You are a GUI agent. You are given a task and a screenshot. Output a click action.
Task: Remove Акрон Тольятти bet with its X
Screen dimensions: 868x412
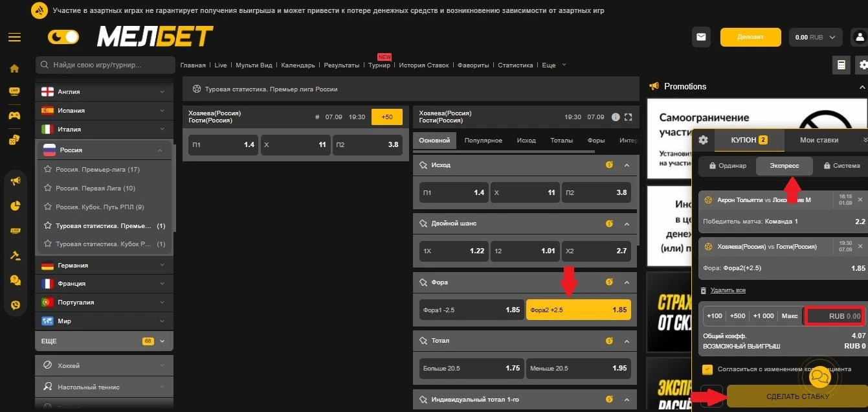(x=860, y=200)
